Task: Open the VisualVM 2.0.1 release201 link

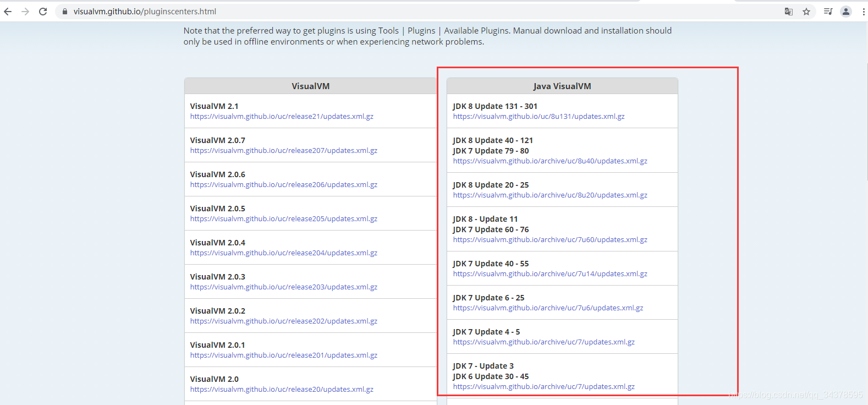Action: [284, 355]
